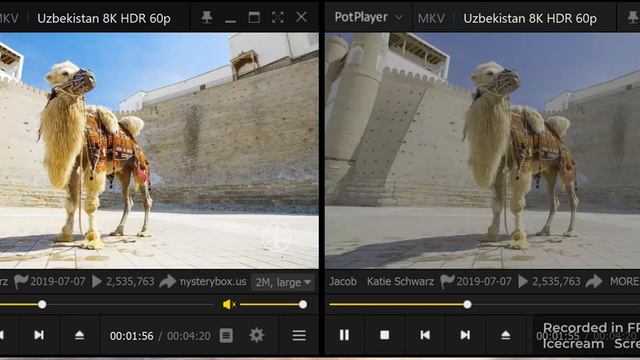The width and height of the screenshot is (640, 360).
Task: Click the Katie Schwarz credit in right player
Action: click(x=400, y=282)
